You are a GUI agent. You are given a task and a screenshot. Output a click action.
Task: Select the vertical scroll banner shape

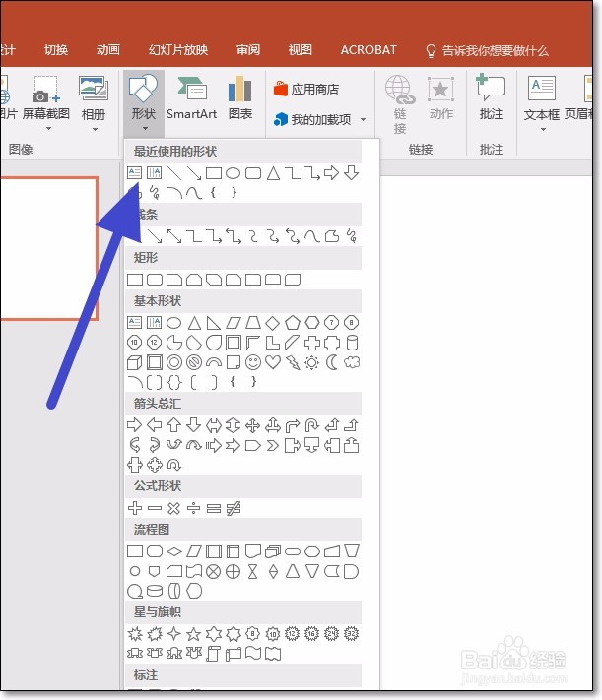click(213, 654)
